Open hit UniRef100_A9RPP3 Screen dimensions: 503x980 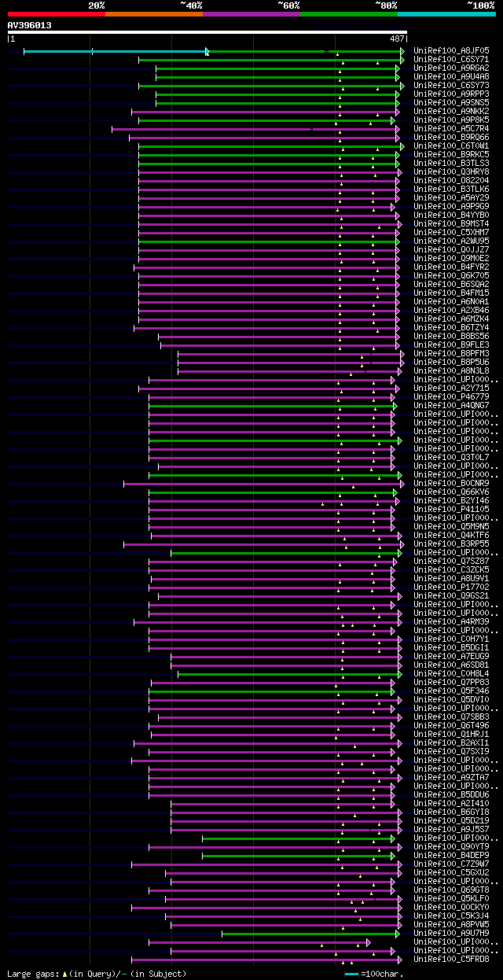(452, 94)
